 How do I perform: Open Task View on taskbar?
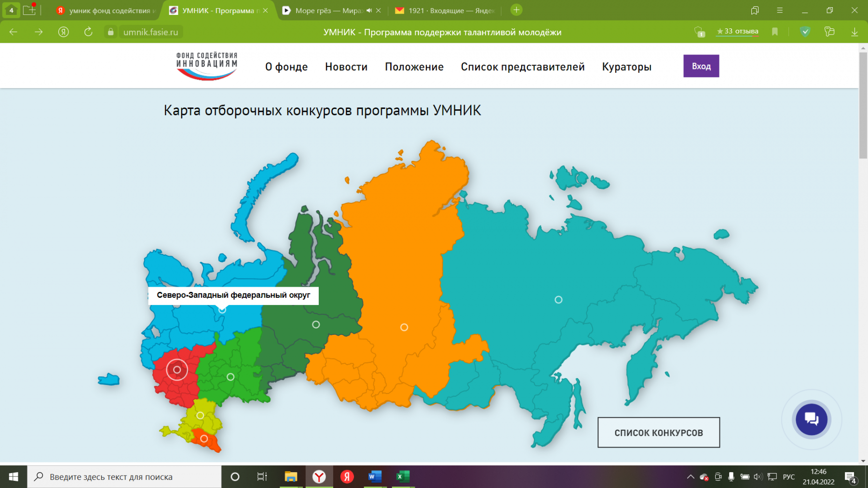[262, 476]
